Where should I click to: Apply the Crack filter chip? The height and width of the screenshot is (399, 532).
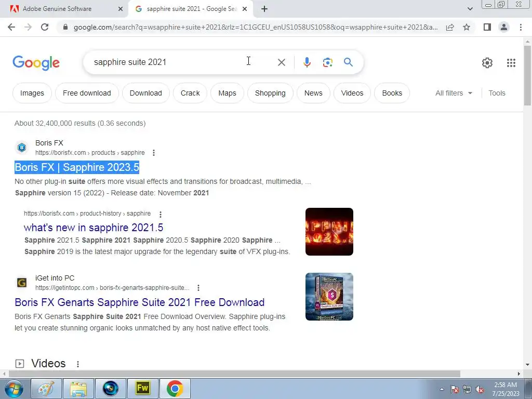tap(190, 93)
